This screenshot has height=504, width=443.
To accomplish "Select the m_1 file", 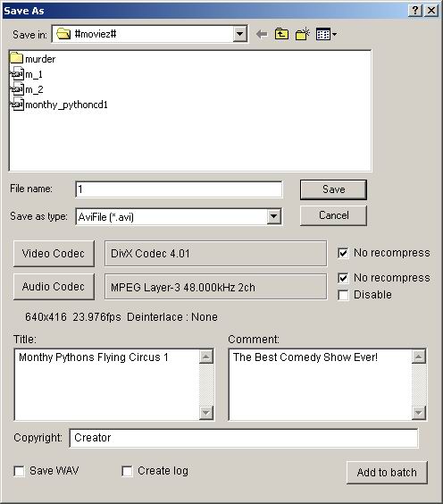I will pos(27,74).
